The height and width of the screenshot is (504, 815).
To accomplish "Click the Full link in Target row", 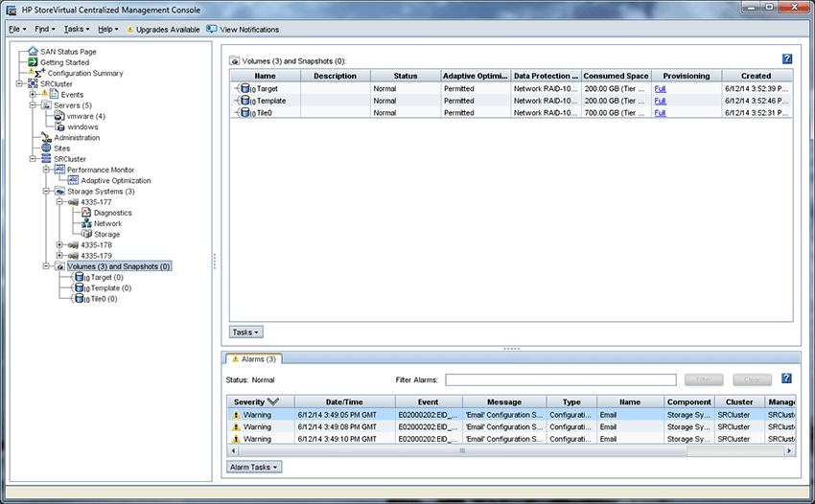I will [660, 89].
